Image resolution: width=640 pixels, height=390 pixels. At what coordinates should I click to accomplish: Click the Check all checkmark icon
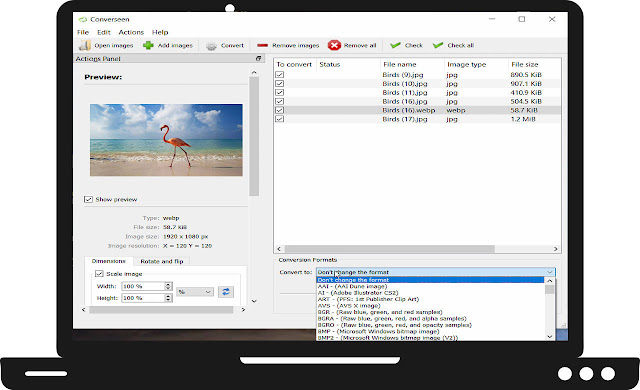[438, 45]
